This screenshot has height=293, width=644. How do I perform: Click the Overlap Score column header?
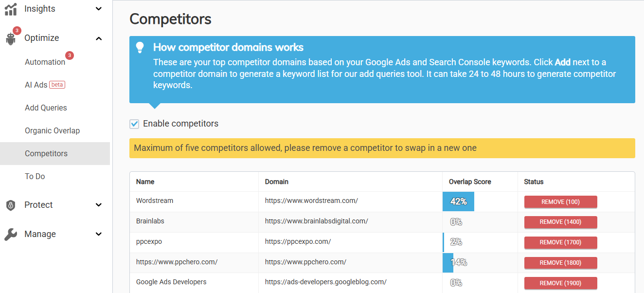click(x=470, y=182)
